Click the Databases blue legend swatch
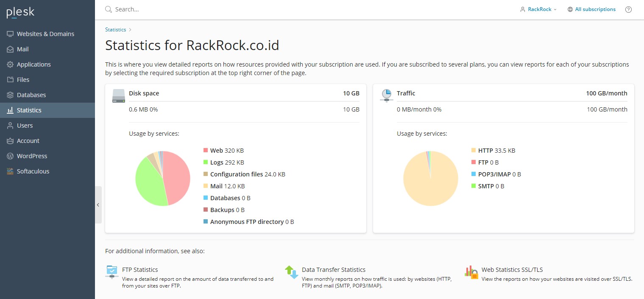 point(206,198)
